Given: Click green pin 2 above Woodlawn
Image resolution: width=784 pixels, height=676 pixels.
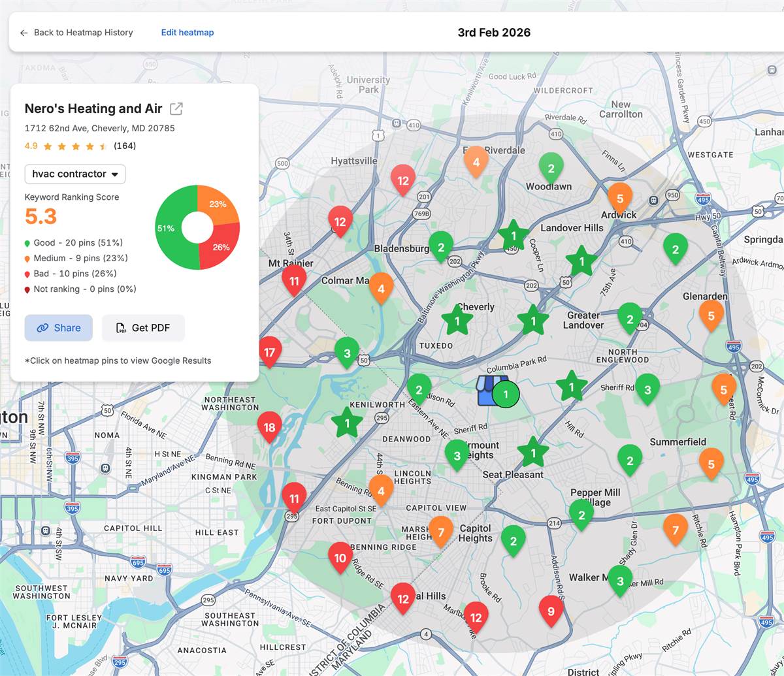Looking at the screenshot, I should pyautogui.click(x=551, y=170).
